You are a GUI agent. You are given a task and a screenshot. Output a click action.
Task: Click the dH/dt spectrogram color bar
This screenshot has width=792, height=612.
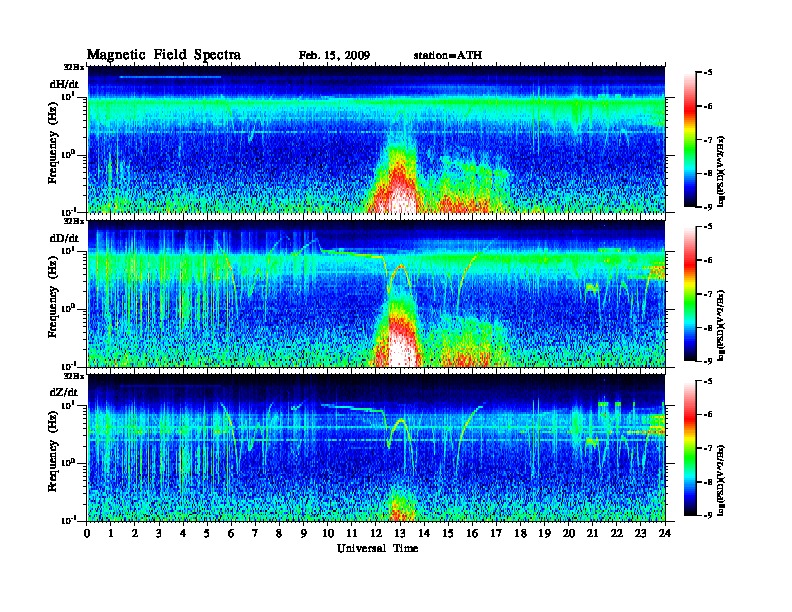(690, 139)
